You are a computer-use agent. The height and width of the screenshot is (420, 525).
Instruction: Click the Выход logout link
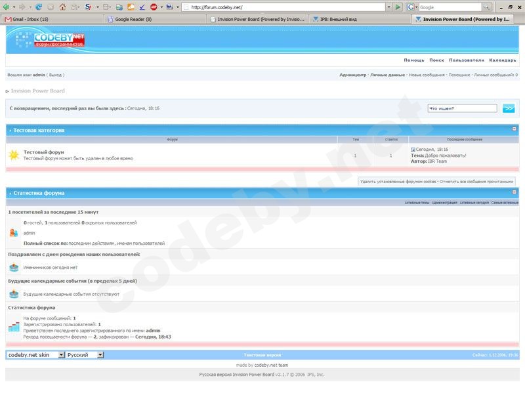coord(55,75)
